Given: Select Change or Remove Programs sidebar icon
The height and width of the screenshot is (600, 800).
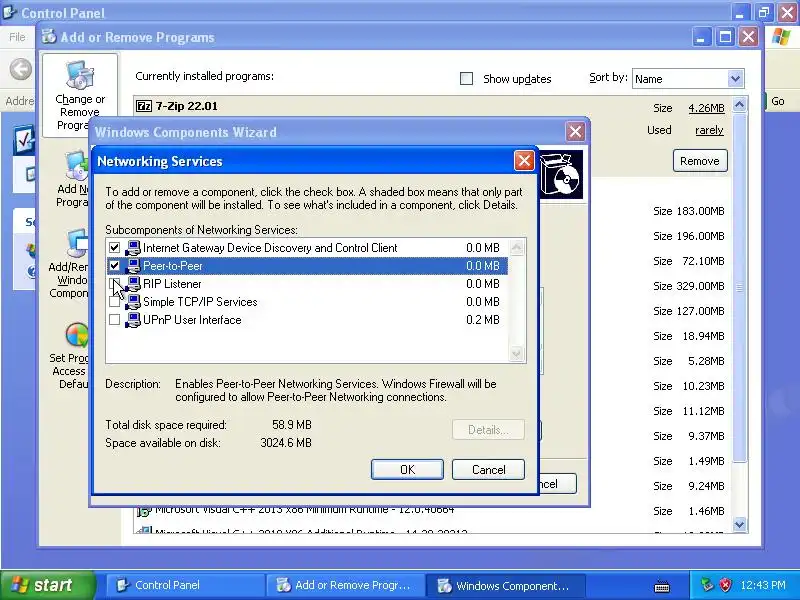Looking at the screenshot, I should 80,75.
